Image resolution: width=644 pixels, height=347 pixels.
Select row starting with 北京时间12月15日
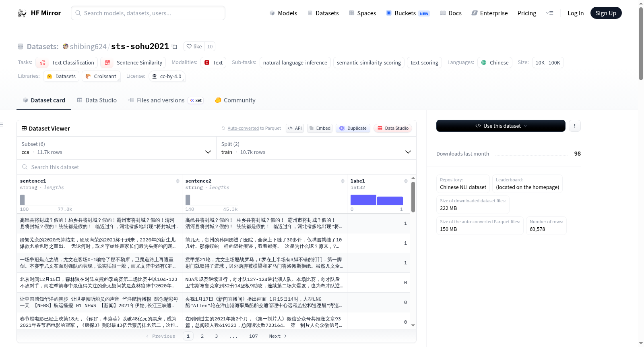[x=213, y=283]
